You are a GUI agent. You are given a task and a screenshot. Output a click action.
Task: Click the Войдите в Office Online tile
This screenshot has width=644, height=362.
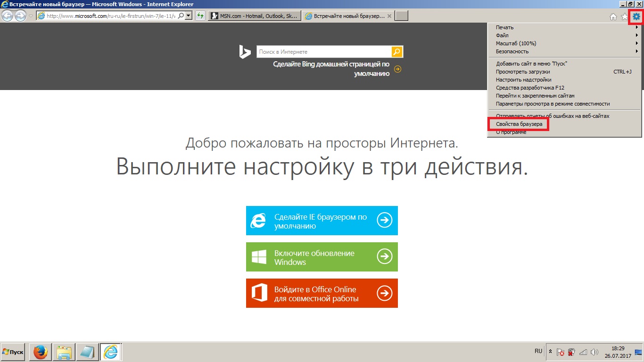322,293
